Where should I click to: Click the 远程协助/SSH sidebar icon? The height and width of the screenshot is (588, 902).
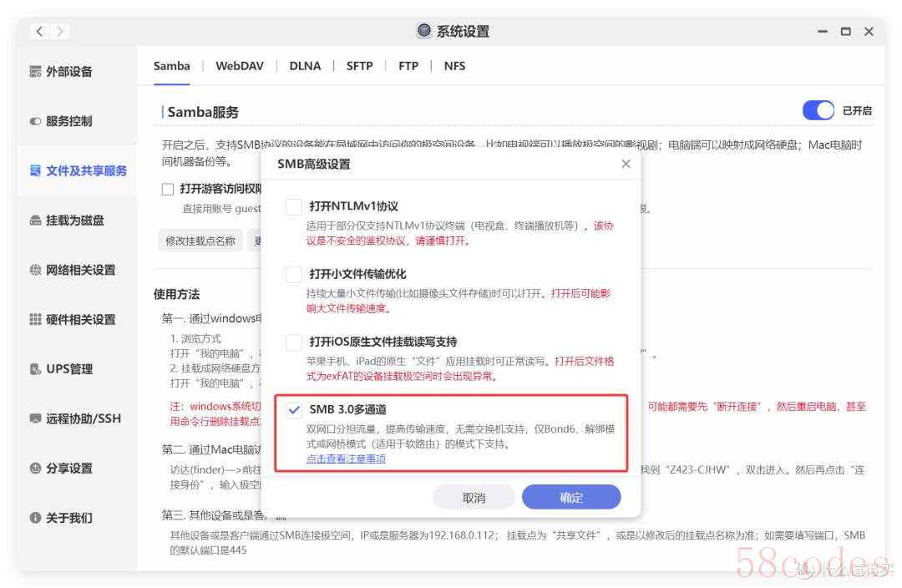[x=35, y=418]
